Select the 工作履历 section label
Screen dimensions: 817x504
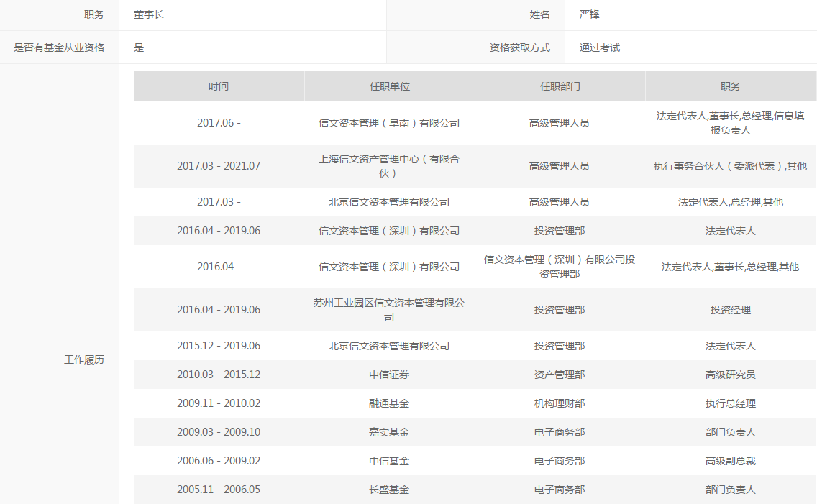point(84,359)
